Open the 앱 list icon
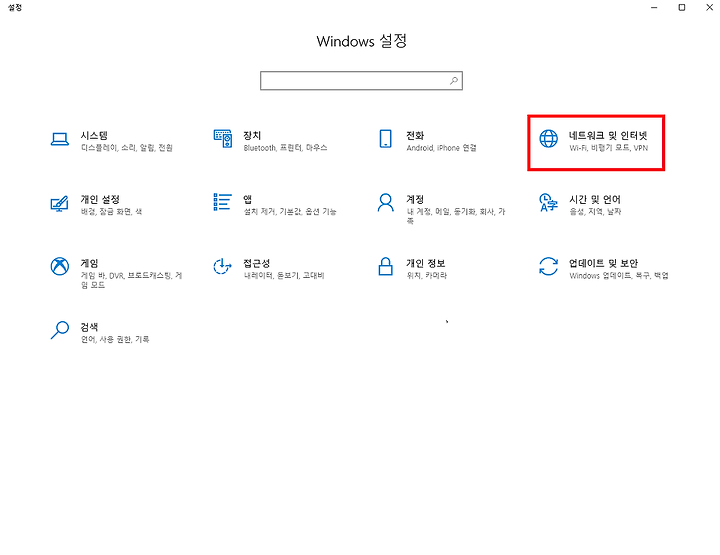The width and height of the screenshot is (720, 555). [x=222, y=202]
